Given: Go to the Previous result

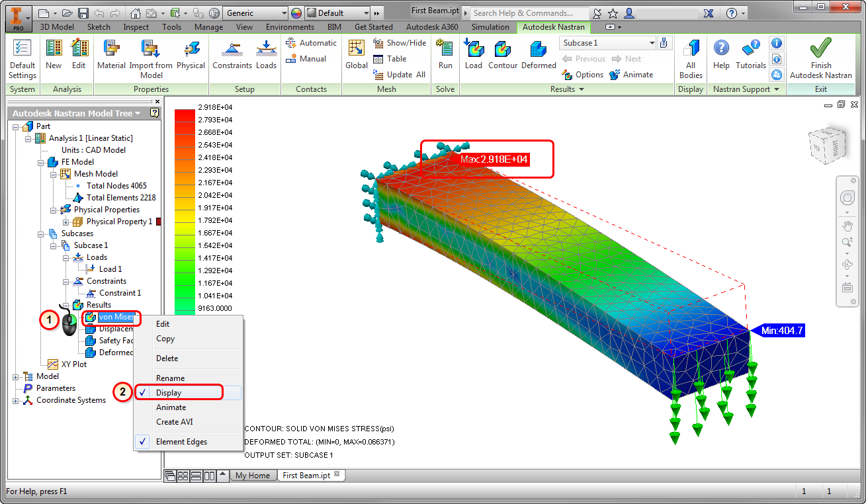Looking at the screenshot, I should coord(584,59).
